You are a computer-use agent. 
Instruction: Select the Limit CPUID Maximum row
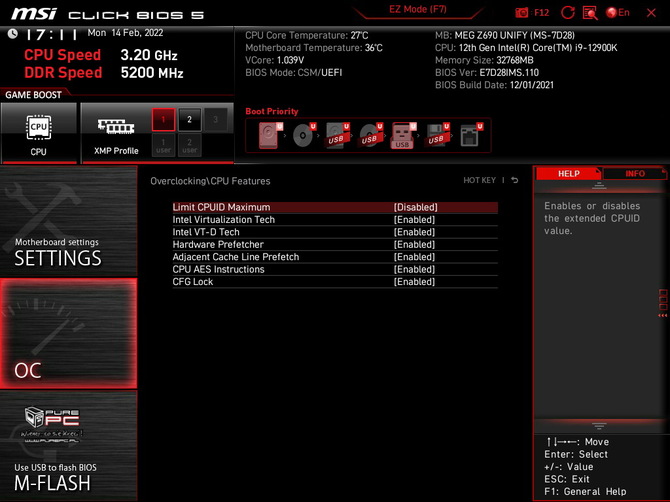coord(335,207)
